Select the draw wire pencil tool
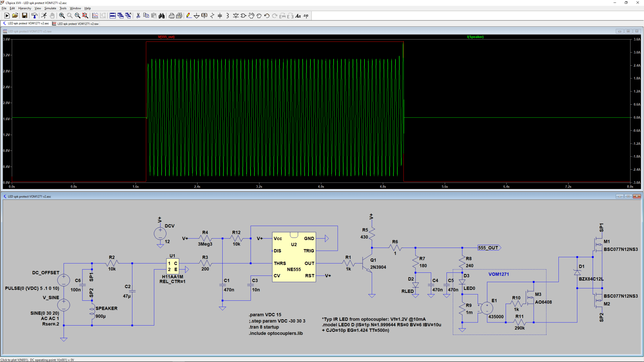The width and height of the screenshot is (644, 362). (189, 15)
